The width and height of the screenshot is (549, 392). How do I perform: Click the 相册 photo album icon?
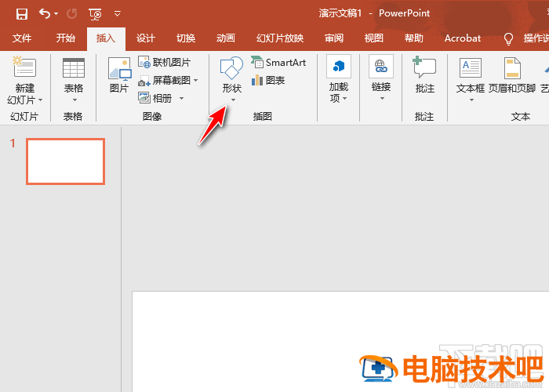click(x=144, y=98)
